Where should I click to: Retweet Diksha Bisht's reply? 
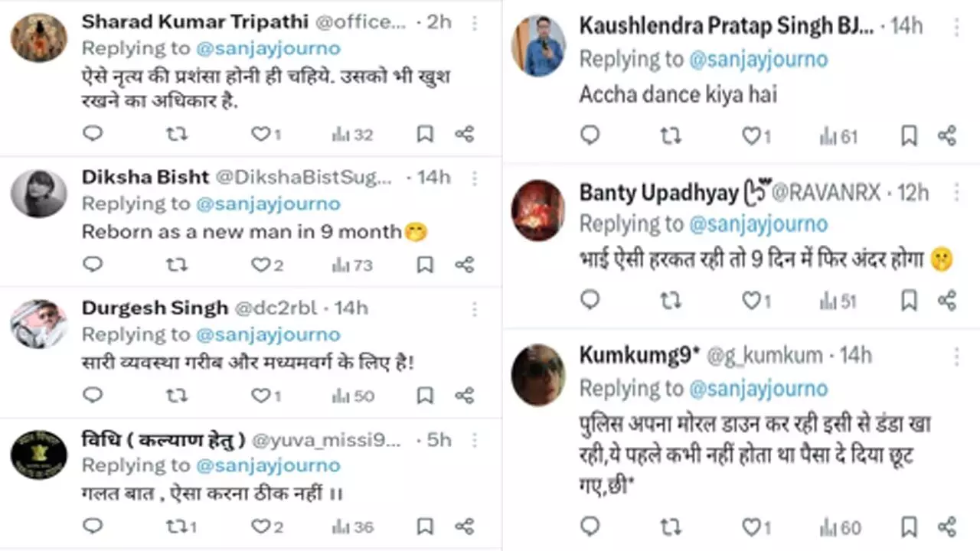(177, 265)
